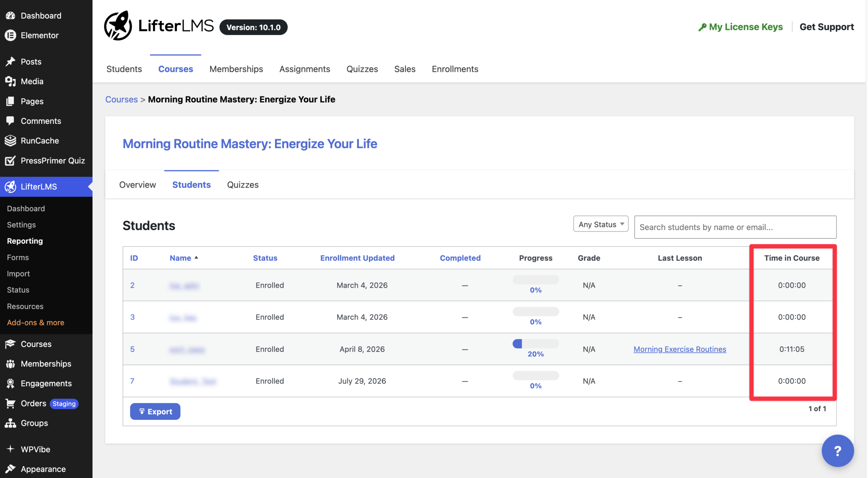Click the WPVibe sparkle icon

11,449
